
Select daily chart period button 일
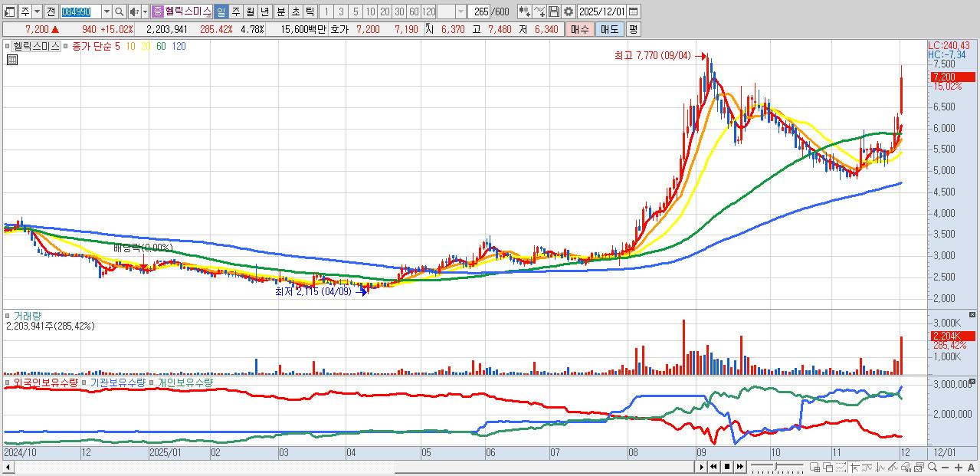(x=221, y=11)
